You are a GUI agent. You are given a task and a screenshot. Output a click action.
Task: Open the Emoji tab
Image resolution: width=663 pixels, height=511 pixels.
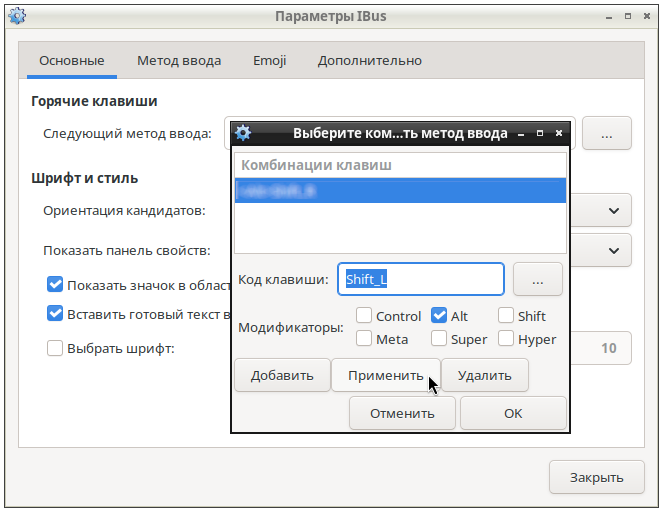click(270, 60)
